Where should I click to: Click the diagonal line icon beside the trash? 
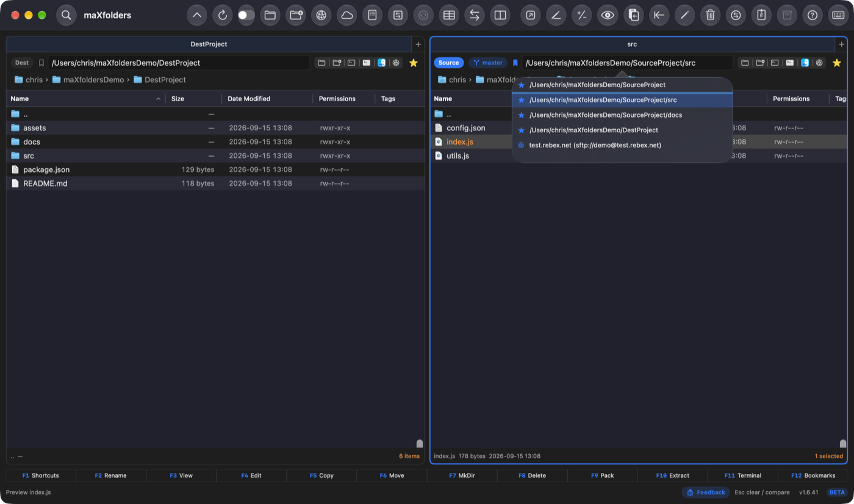684,15
